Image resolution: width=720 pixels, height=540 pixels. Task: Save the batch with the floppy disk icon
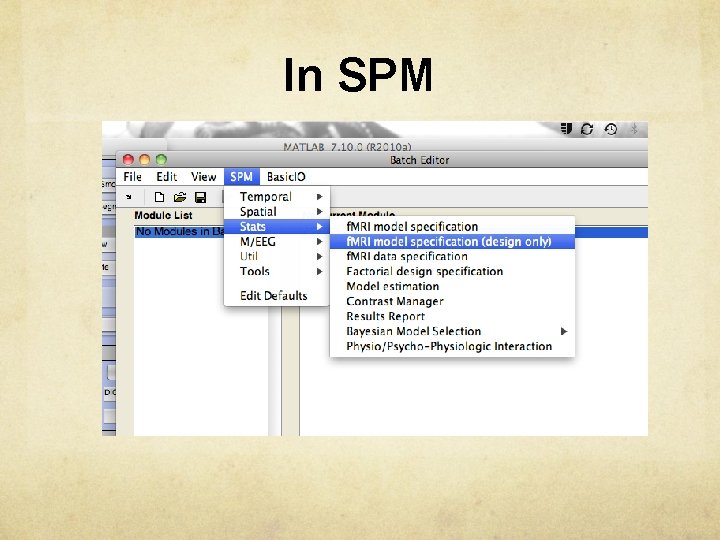point(201,197)
